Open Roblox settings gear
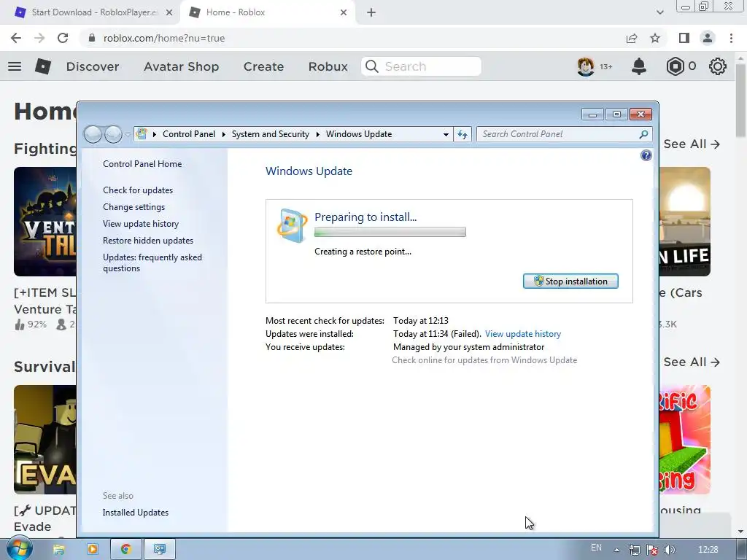 tap(718, 66)
